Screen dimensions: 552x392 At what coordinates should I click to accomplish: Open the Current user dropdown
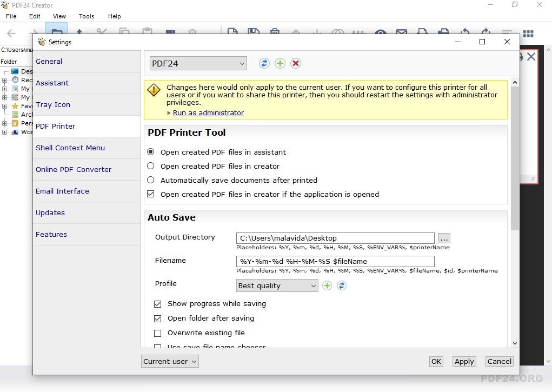point(170,361)
